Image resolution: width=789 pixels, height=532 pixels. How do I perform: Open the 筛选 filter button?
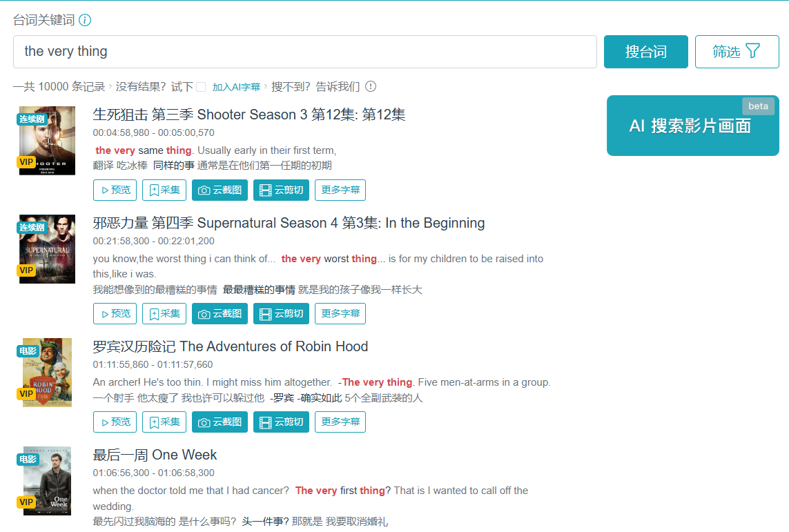pyautogui.click(x=737, y=51)
